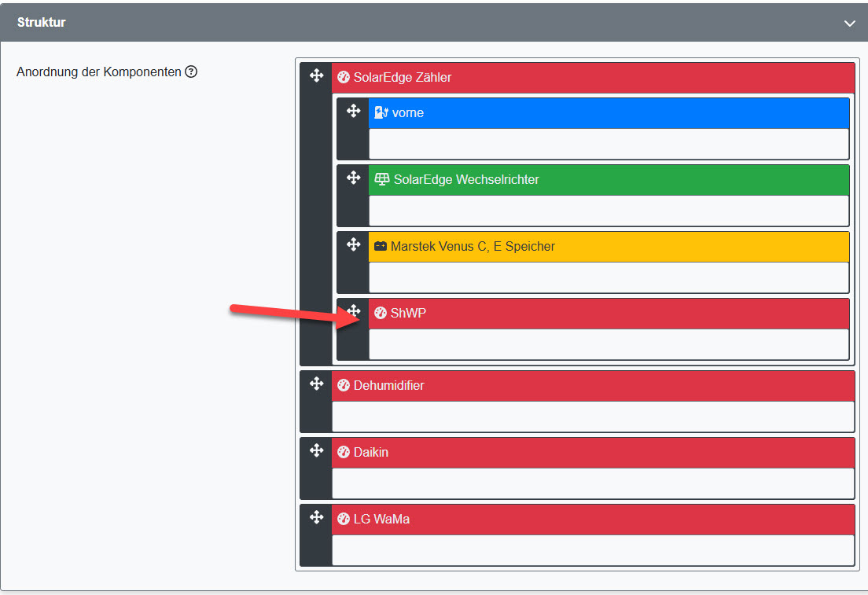Click the gauge icon next to SolarEdge Zähler
The image size is (868, 595).
[344, 77]
